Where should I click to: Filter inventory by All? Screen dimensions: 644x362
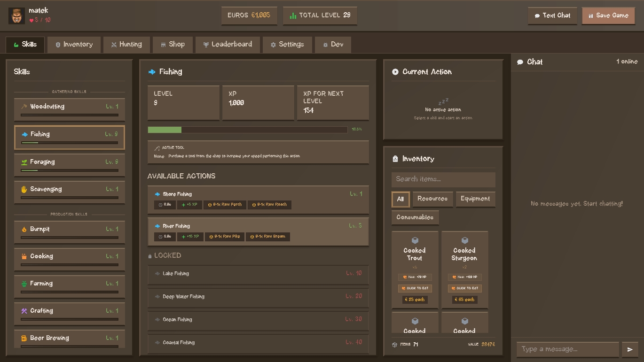pyautogui.click(x=400, y=199)
